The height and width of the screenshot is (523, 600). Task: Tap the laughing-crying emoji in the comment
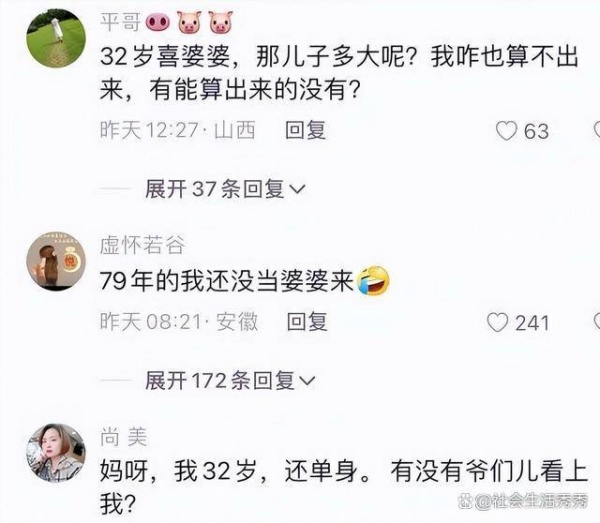373,280
